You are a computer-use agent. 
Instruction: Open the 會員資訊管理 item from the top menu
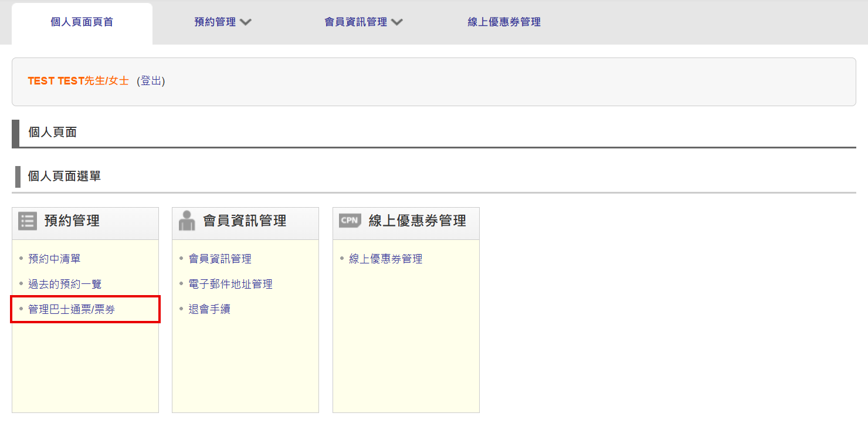tap(357, 22)
